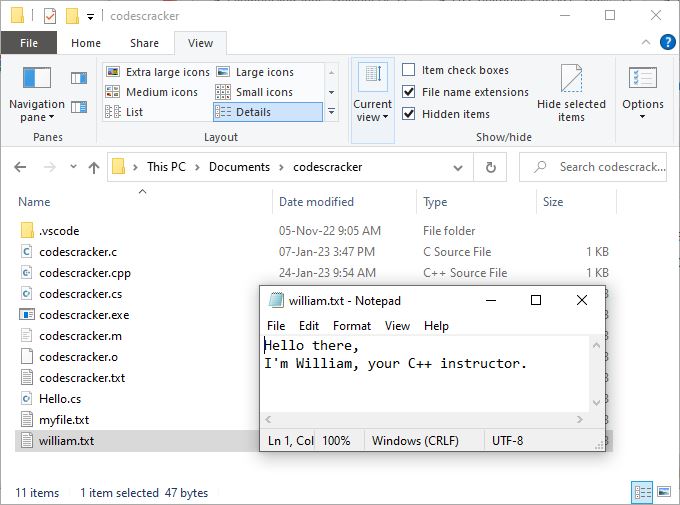
Task: Go up one folder level
Action: tap(94, 167)
